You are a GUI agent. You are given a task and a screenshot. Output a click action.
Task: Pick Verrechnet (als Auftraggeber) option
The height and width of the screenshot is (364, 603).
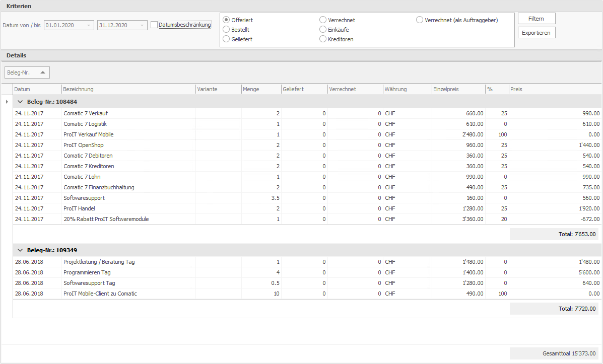[x=420, y=20]
